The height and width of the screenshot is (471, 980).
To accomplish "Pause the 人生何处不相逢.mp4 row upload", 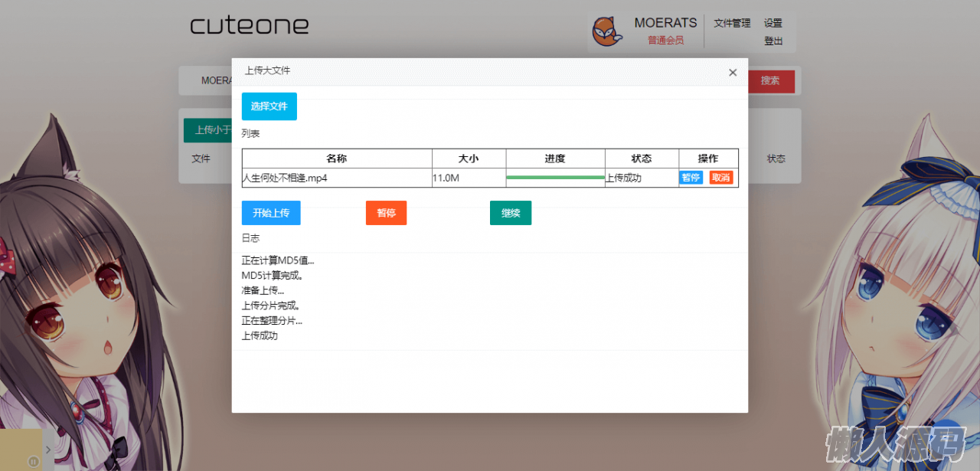I will (691, 178).
